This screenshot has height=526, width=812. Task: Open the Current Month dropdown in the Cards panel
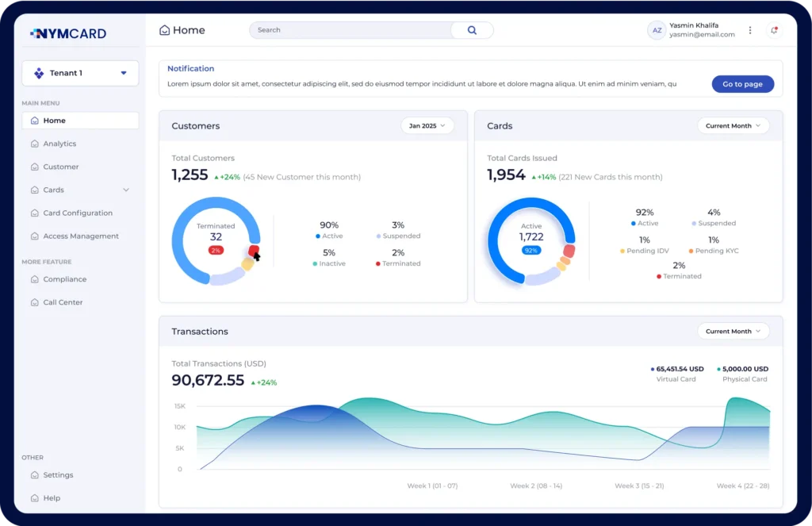(733, 125)
